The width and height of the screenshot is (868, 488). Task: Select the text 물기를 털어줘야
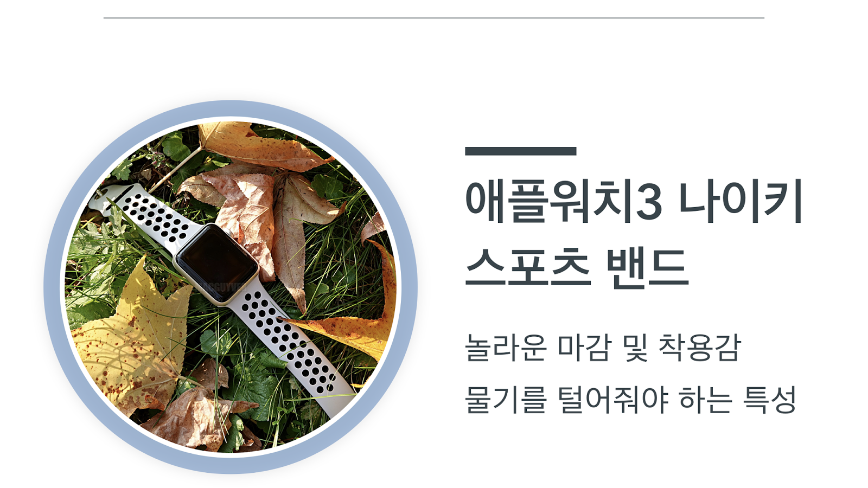tap(566, 400)
